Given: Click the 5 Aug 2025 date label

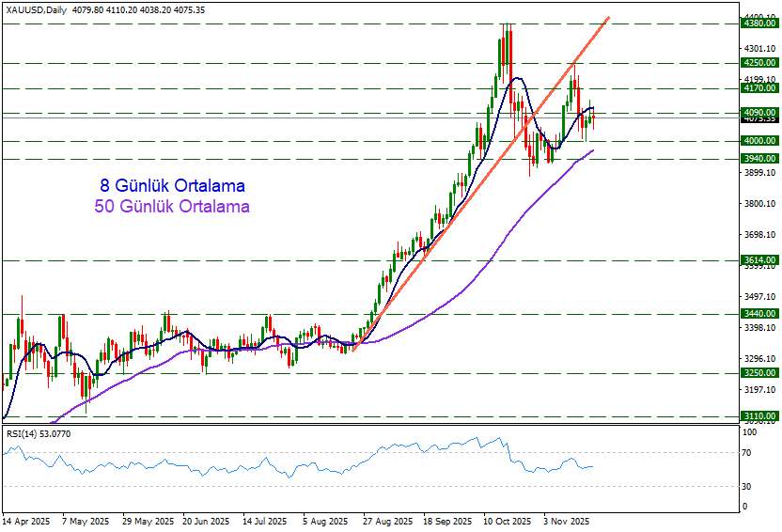Looking at the screenshot, I should click(x=325, y=520).
